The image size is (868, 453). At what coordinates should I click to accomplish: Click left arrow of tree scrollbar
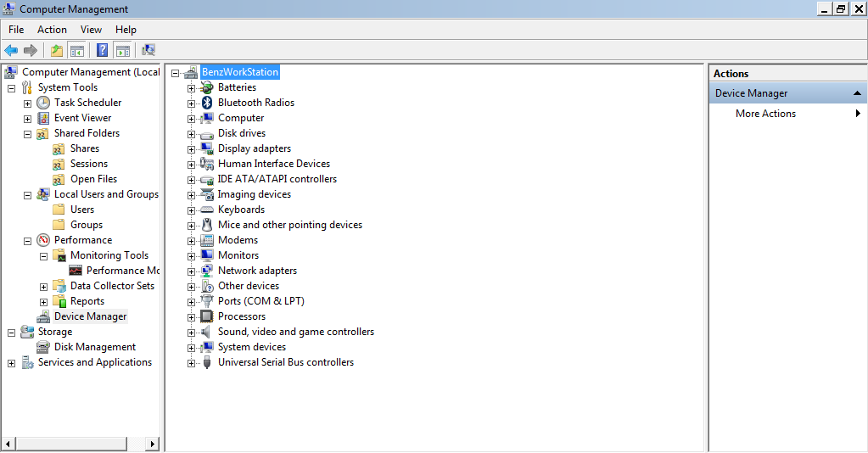coord(8,444)
